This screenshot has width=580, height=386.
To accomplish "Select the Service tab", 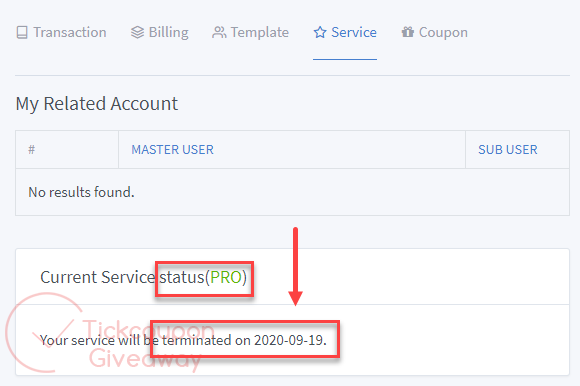I will 345,33.
